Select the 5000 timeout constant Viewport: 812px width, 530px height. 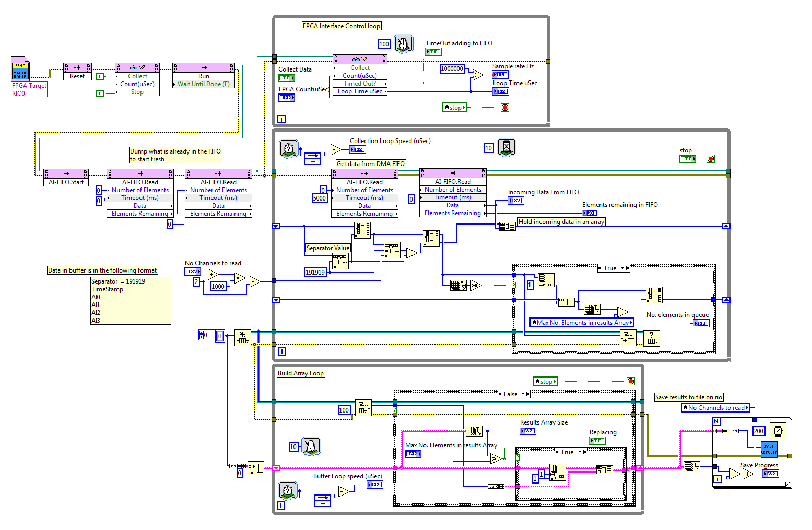pyautogui.click(x=320, y=198)
